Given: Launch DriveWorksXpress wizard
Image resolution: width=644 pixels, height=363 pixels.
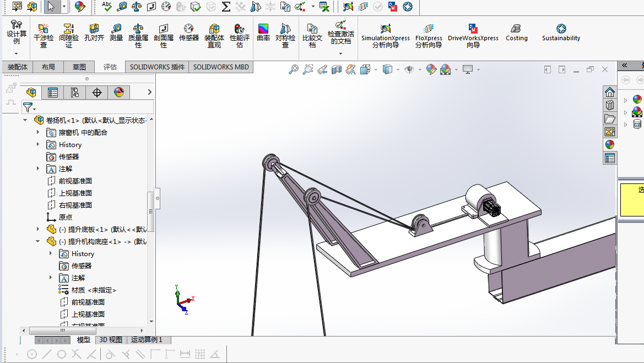Looking at the screenshot, I should click(473, 36).
